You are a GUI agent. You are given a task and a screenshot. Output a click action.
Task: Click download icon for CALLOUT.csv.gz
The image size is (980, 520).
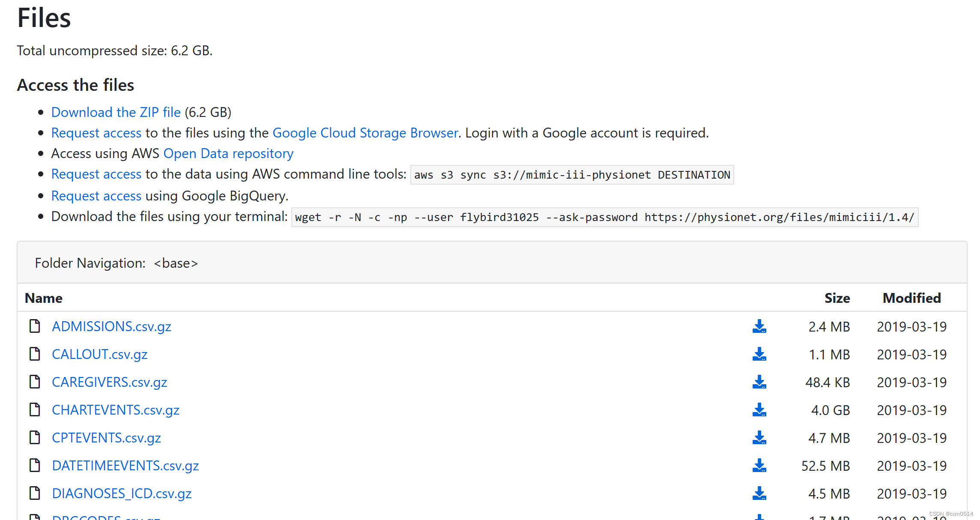tap(759, 354)
